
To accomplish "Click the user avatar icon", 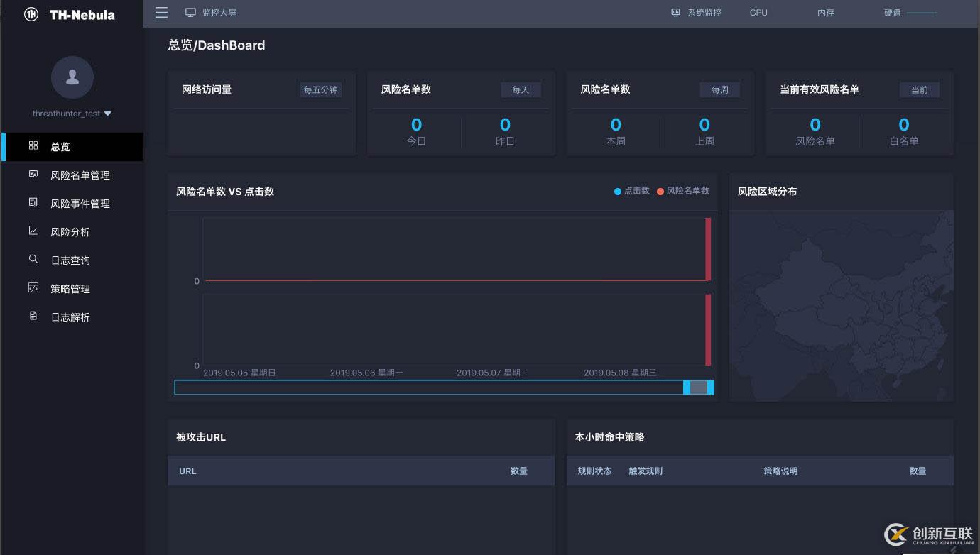I will click(72, 77).
